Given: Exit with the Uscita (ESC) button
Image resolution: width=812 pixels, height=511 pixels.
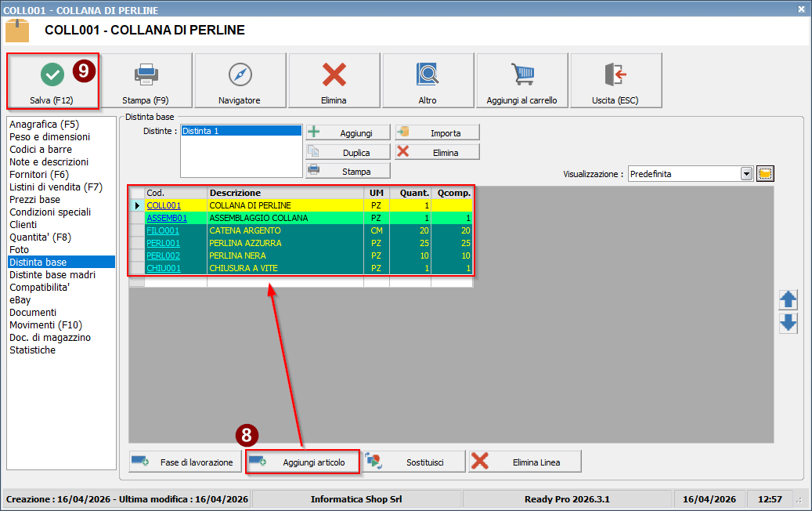Looking at the screenshot, I should click(x=615, y=80).
